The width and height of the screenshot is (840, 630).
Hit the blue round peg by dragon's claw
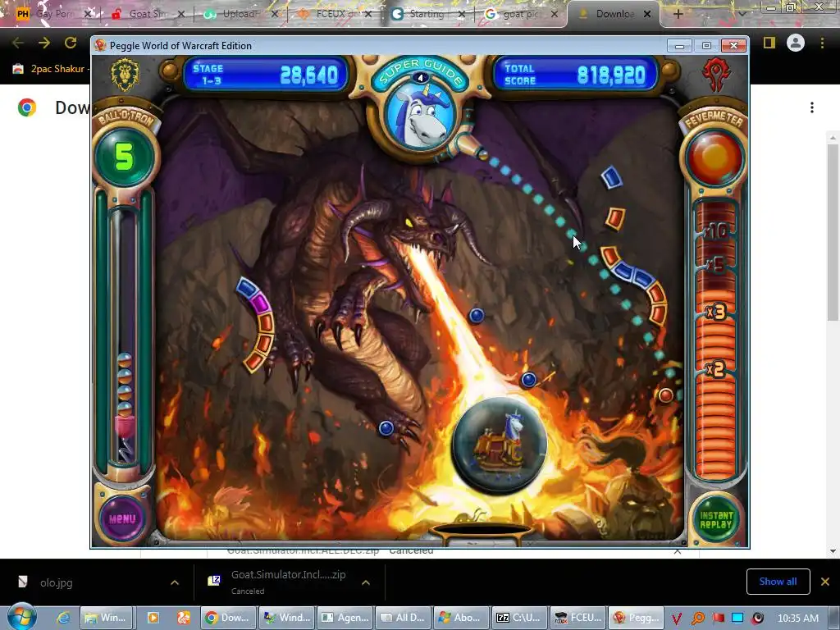[x=386, y=427]
